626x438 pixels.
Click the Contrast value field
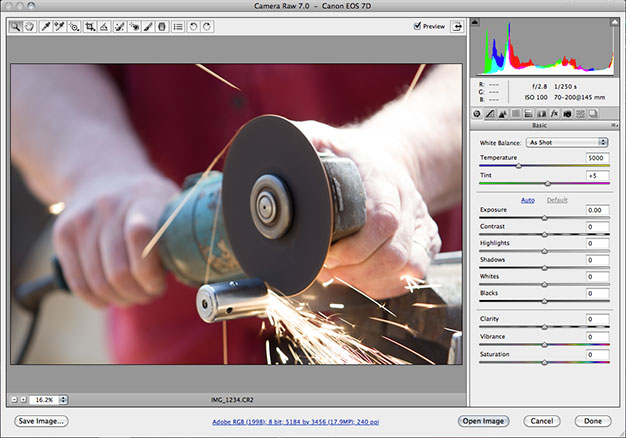(x=597, y=227)
